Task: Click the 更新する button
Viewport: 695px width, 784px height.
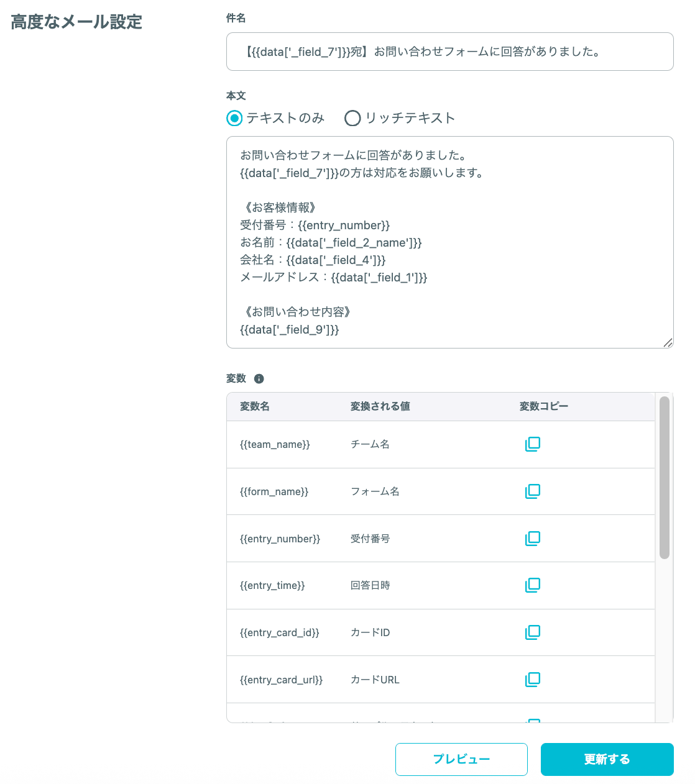Action: 607,759
